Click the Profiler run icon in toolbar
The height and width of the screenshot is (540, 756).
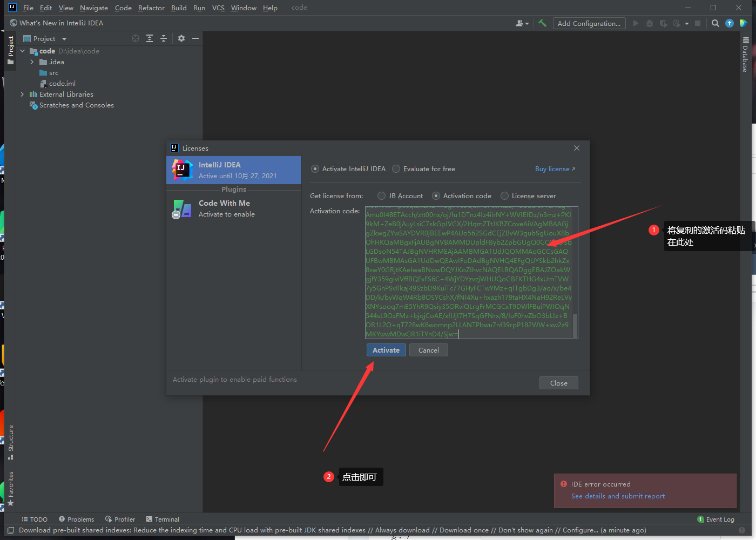676,23
